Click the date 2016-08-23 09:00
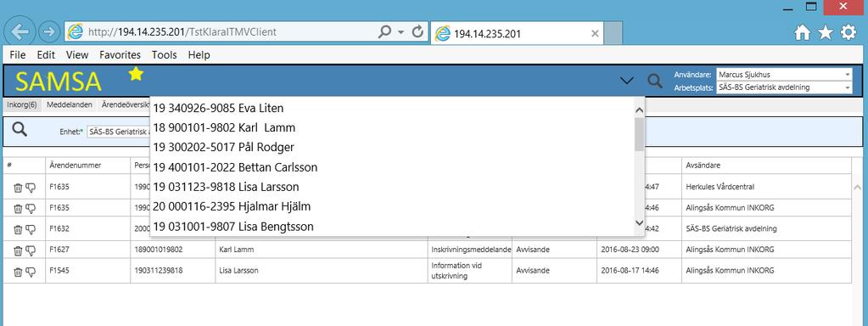Screen dimensions: 868x326 [x=630, y=250]
